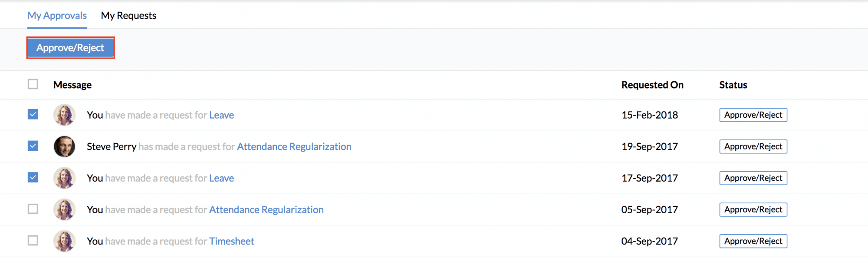Uncheck Steve Perry's request checkbox

(x=33, y=146)
